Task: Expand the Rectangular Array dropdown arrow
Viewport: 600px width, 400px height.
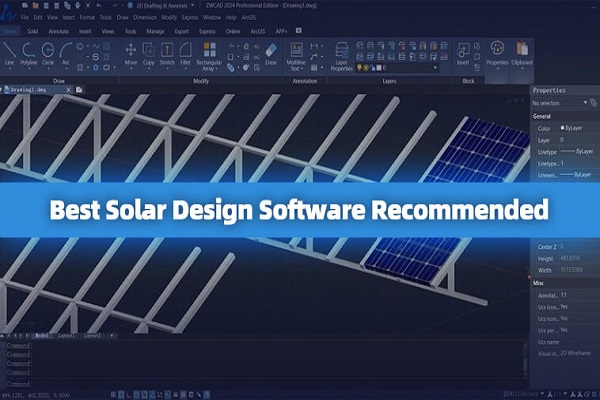Action: coord(217,69)
